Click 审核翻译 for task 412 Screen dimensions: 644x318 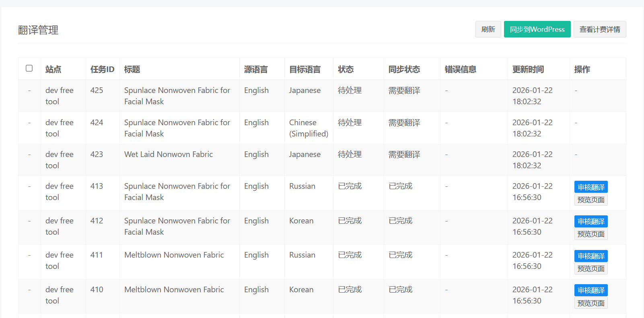pos(591,221)
